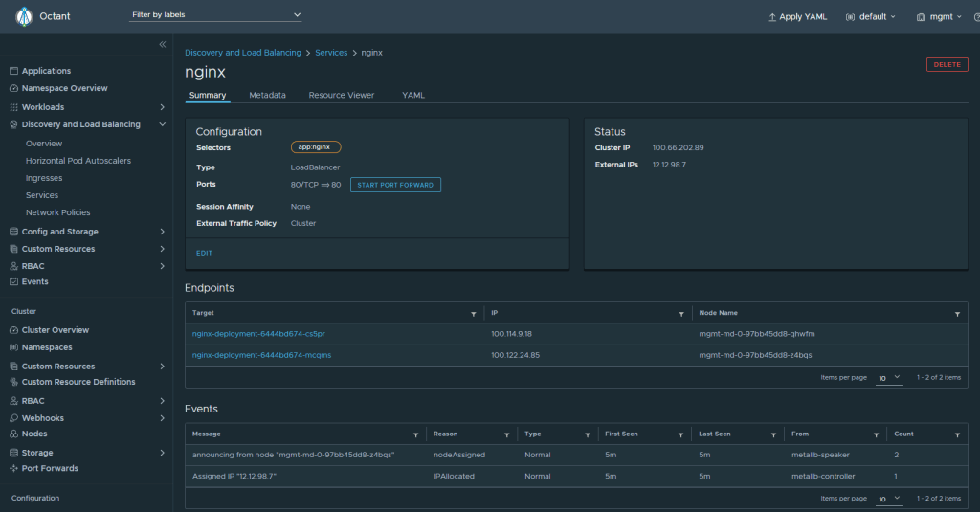980x512 pixels.
Task: Open the mgmt context dropdown
Action: [x=938, y=16]
